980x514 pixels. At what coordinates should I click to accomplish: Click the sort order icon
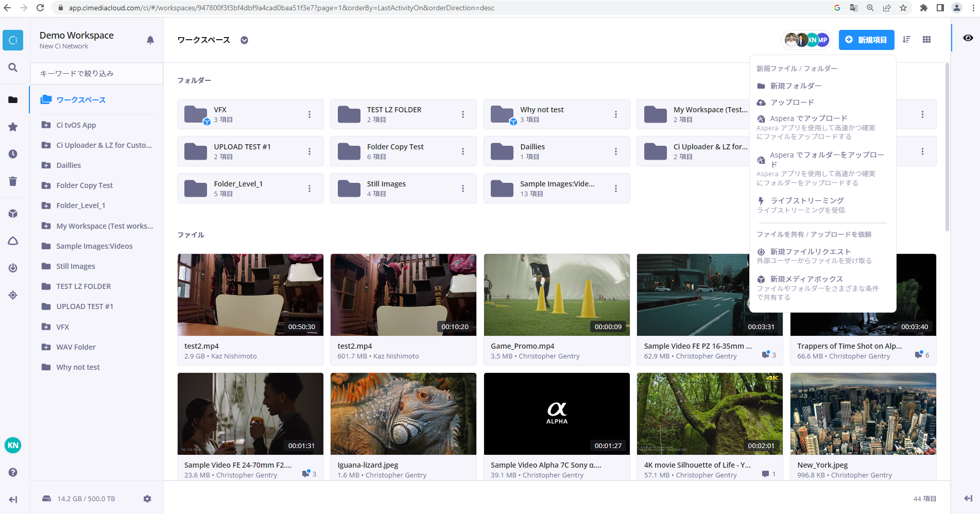tap(906, 40)
